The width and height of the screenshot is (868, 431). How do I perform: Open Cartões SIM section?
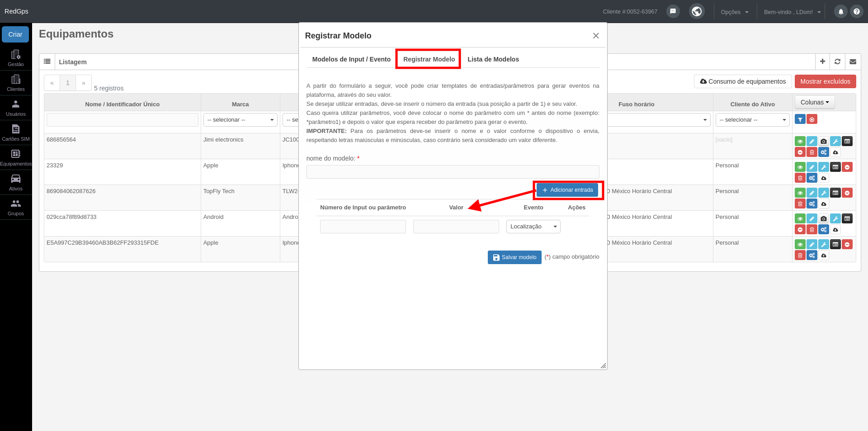pyautogui.click(x=16, y=133)
